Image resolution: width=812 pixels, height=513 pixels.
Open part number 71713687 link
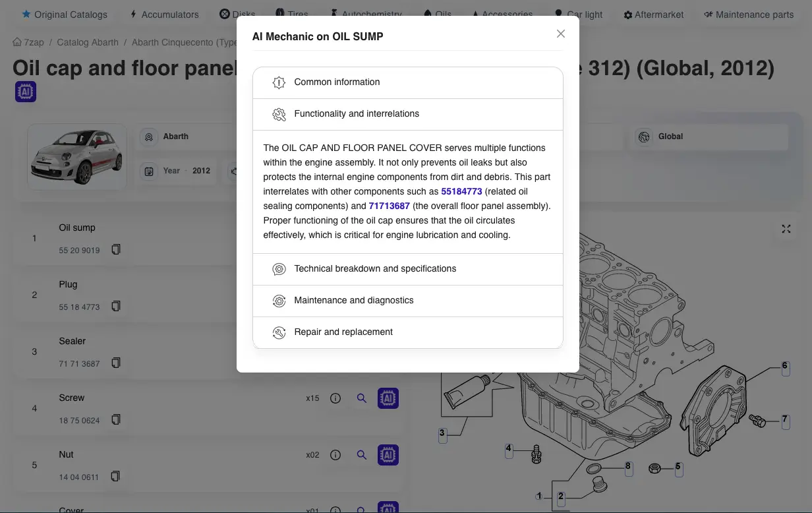point(390,206)
